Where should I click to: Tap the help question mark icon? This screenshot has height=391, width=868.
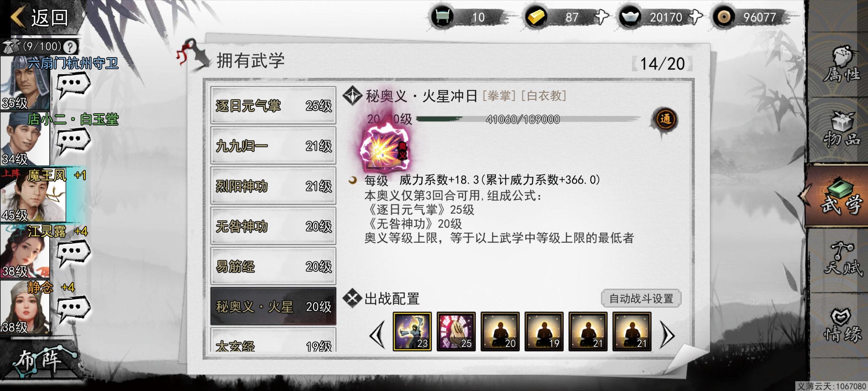click(70, 47)
